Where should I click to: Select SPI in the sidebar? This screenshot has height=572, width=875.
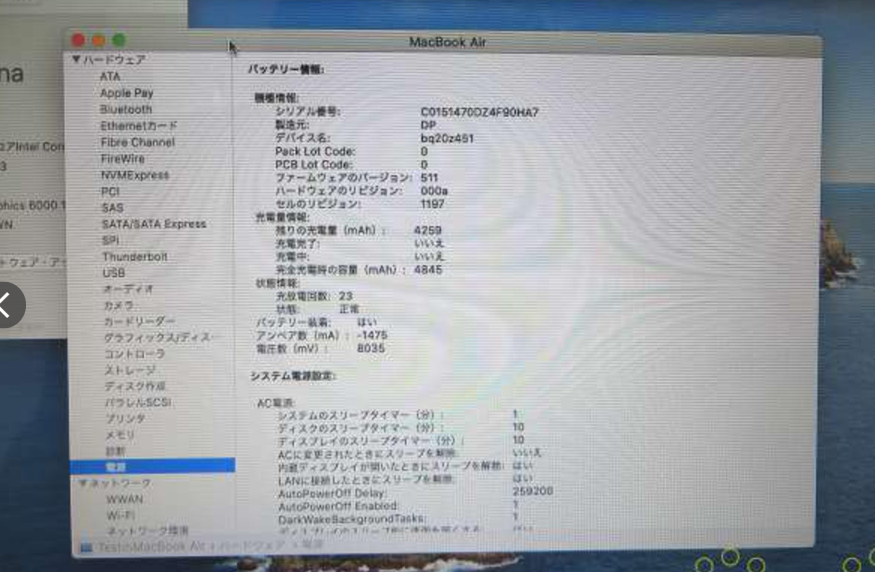110,240
